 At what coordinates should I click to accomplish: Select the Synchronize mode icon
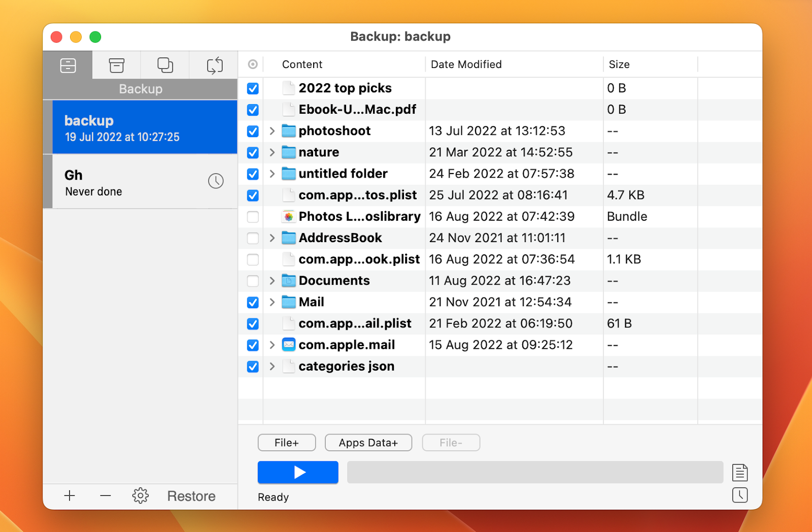(x=214, y=65)
